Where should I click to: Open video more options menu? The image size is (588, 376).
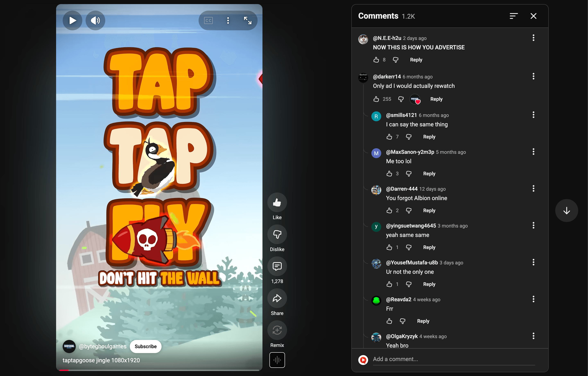click(x=228, y=20)
